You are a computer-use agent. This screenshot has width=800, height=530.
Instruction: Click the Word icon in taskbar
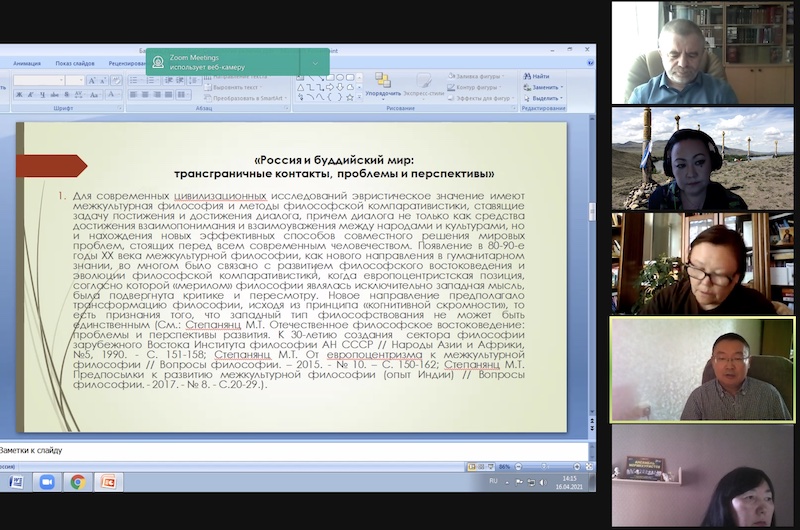click(15, 482)
